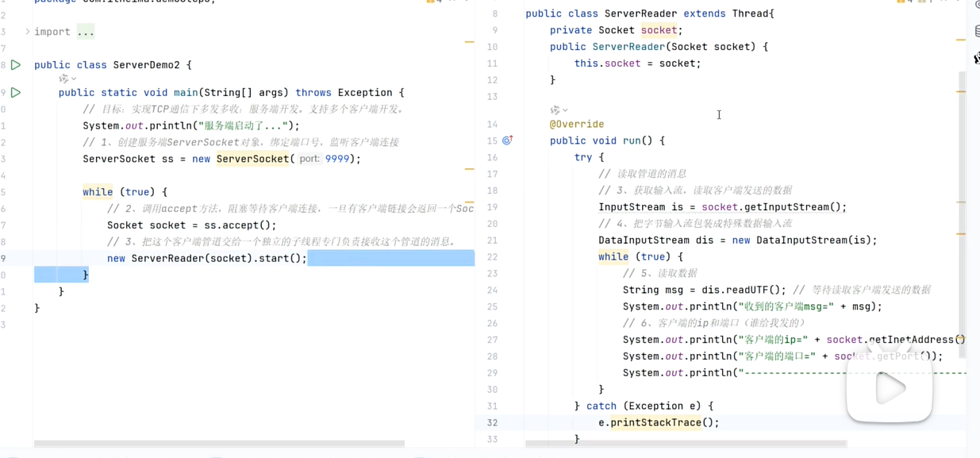Click ServerDemo2 editor horizontal scrollbar
980x458 pixels.
pyautogui.click(x=219, y=444)
